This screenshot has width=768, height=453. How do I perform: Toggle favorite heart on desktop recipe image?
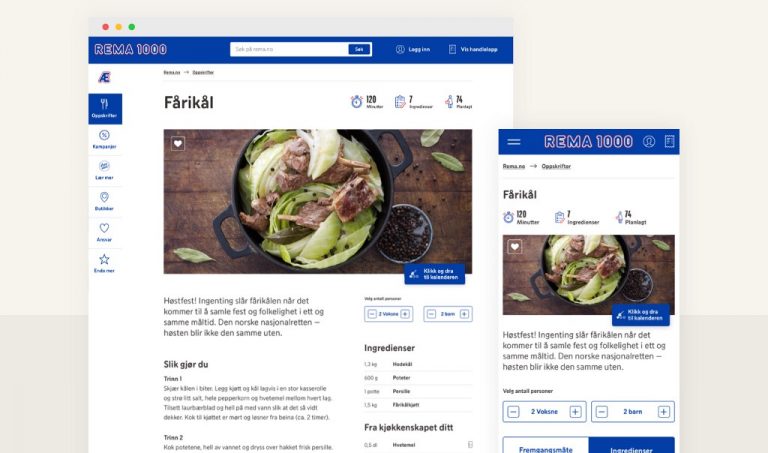click(x=178, y=143)
